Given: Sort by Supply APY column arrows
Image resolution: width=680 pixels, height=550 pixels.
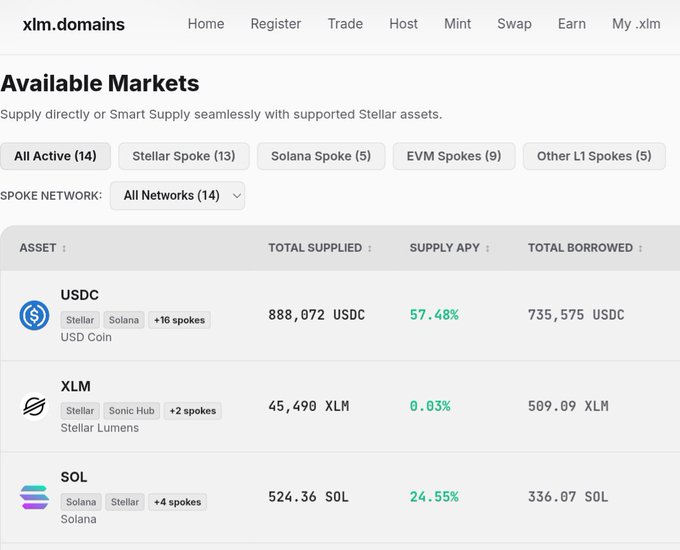Looking at the screenshot, I should pos(487,248).
